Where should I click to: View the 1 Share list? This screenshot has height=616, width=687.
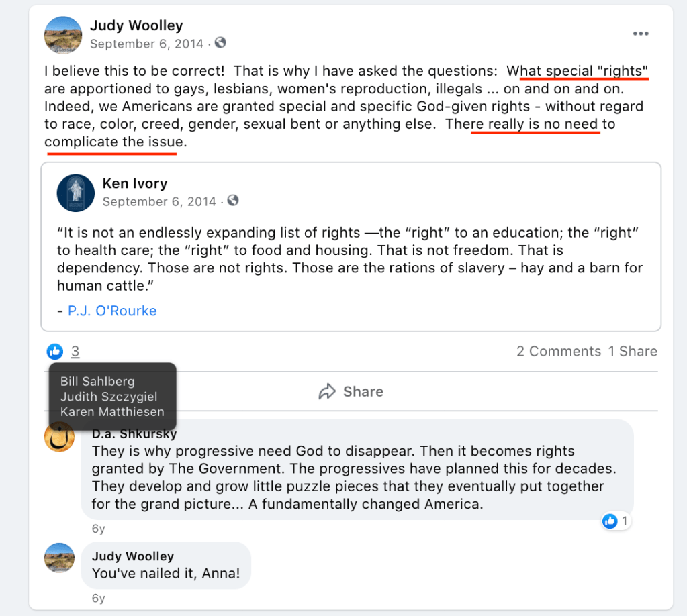pyautogui.click(x=633, y=351)
